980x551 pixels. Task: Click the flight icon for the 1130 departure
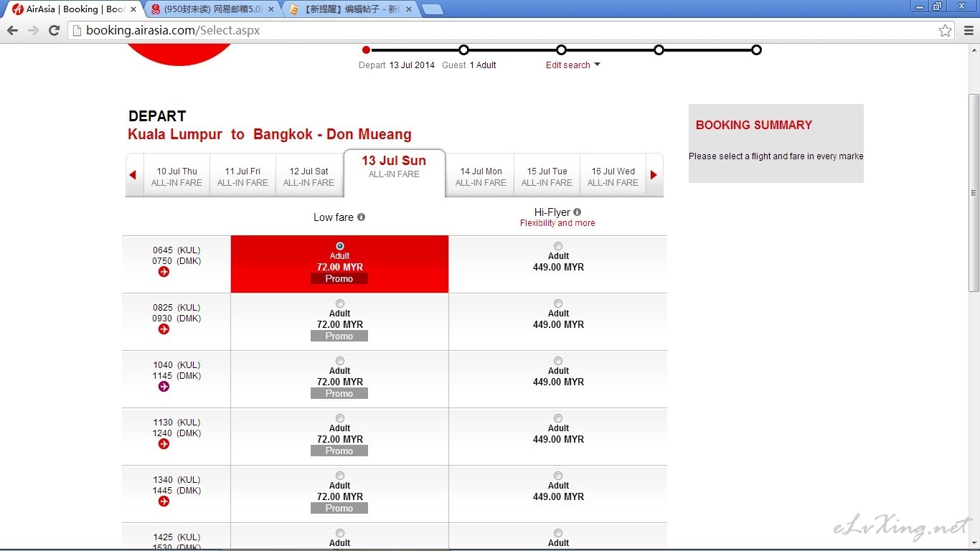[x=164, y=444]
